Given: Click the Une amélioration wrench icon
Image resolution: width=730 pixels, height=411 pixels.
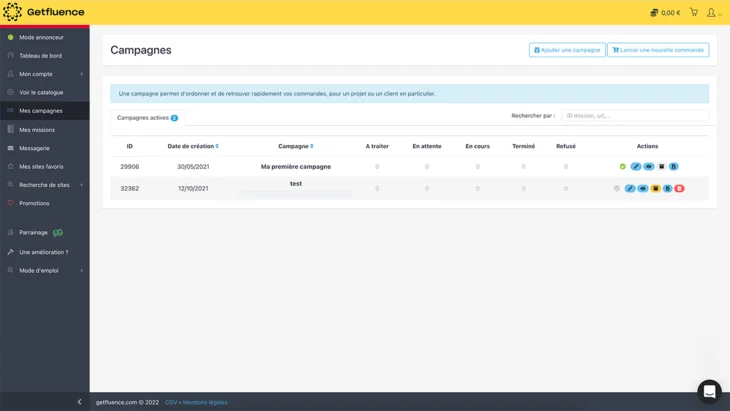Looking at the screenshot, I should coord(11,252).
